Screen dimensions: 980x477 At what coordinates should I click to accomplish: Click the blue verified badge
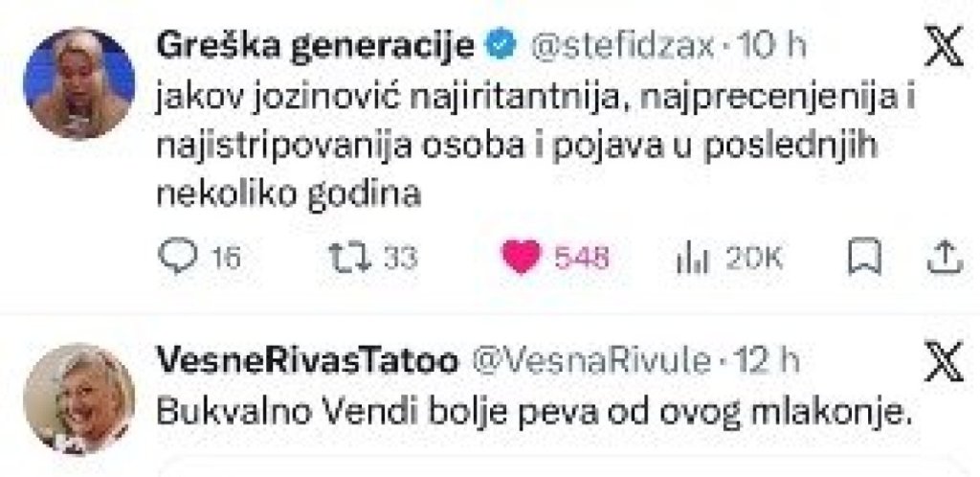[x=504, y=45]
